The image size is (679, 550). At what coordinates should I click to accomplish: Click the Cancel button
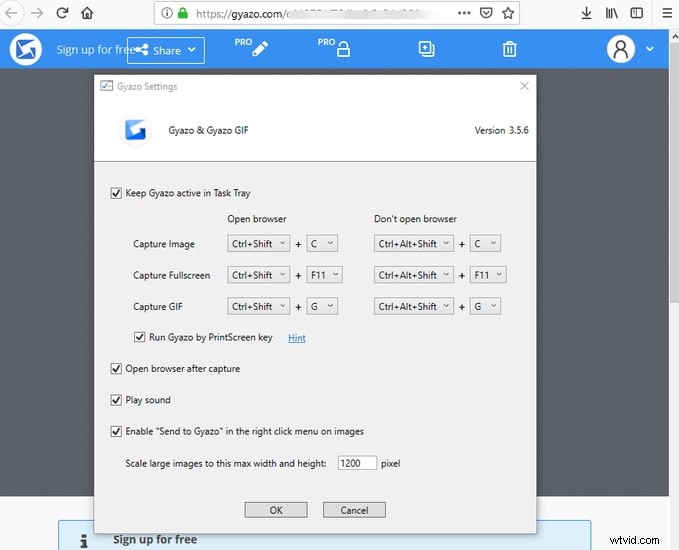tap(354, 510)
